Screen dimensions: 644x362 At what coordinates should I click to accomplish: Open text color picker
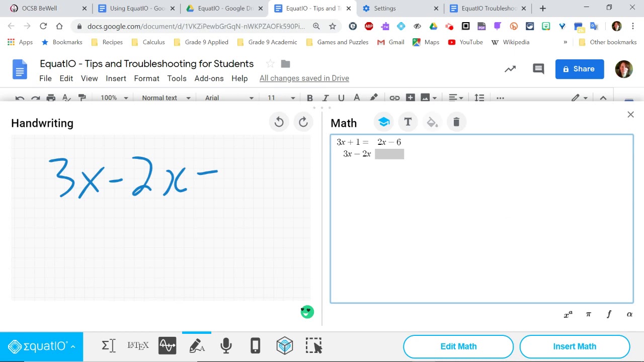(x=357, y=98)
